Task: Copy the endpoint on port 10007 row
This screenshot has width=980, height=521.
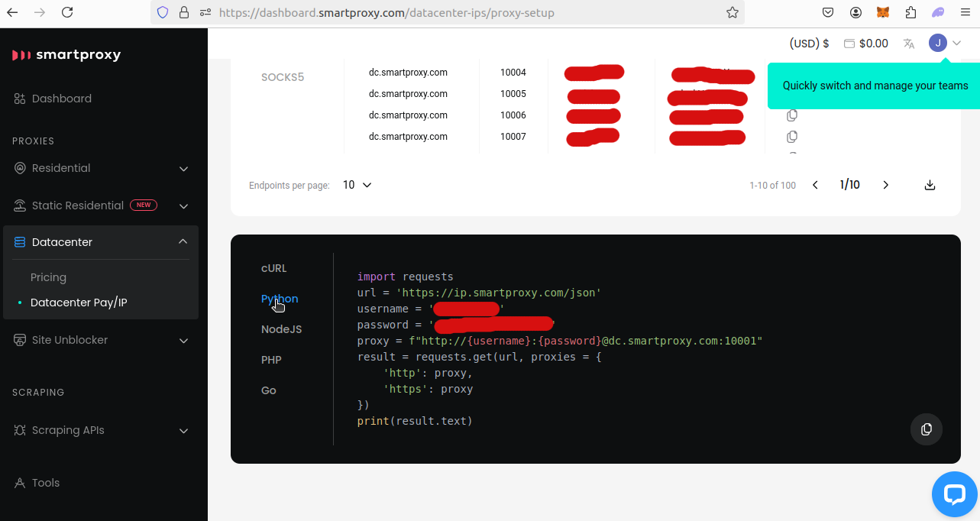Action: 792,137
